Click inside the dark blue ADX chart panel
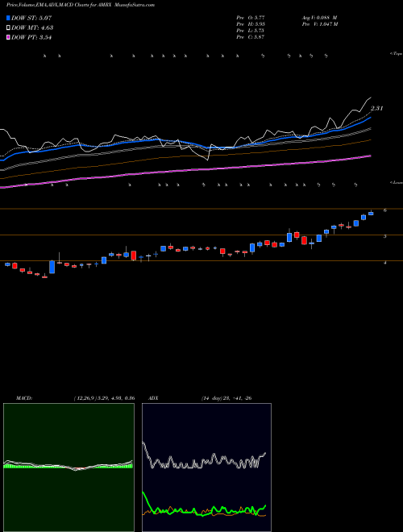 click(x=206, y=468)
